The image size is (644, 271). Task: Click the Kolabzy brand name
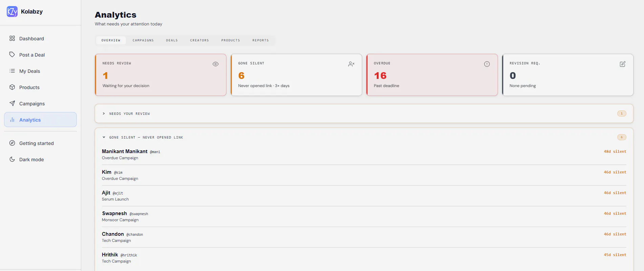tap(32, 12)
